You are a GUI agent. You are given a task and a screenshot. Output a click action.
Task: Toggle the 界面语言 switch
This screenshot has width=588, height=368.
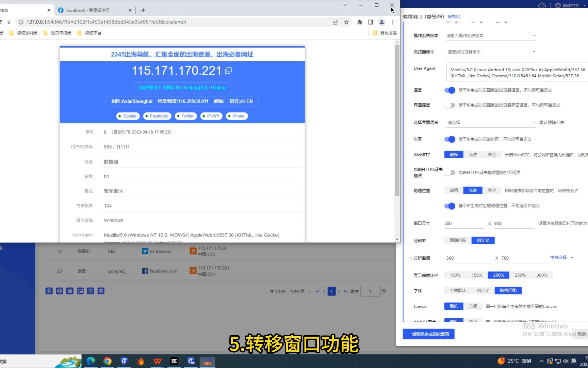click(450, 105)
